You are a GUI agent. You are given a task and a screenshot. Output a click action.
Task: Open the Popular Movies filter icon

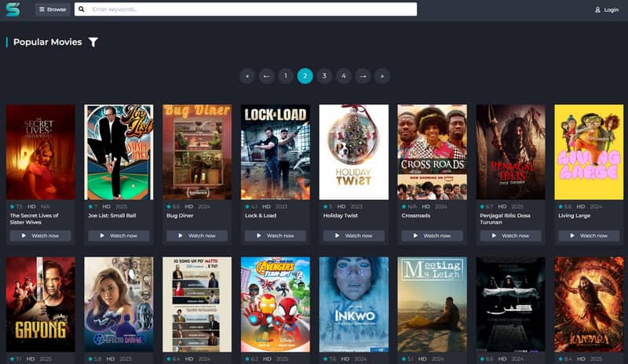[x=93, y=42]
